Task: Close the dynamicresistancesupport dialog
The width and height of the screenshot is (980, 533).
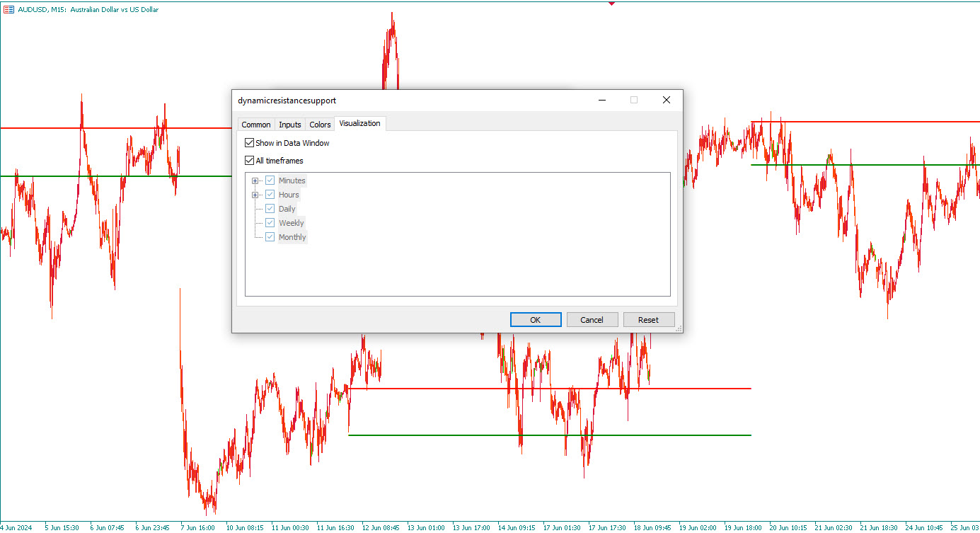Action: tap(666, 101)
